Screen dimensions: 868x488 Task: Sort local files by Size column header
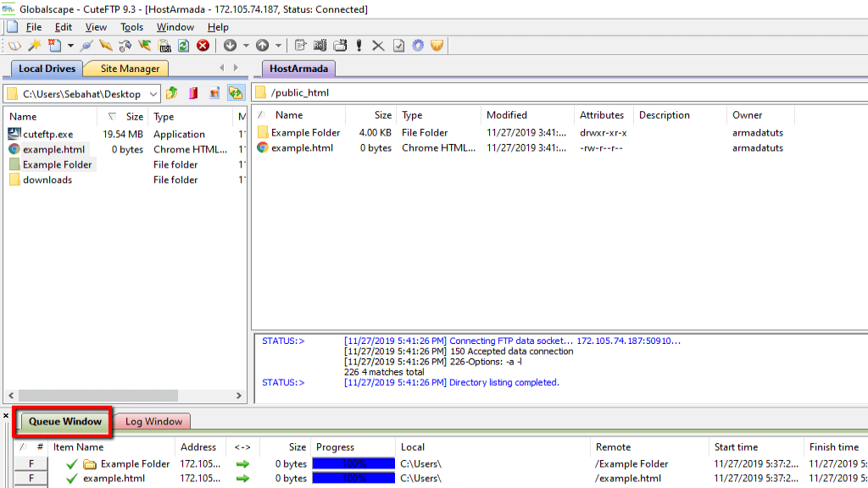[x=123, y=117]
